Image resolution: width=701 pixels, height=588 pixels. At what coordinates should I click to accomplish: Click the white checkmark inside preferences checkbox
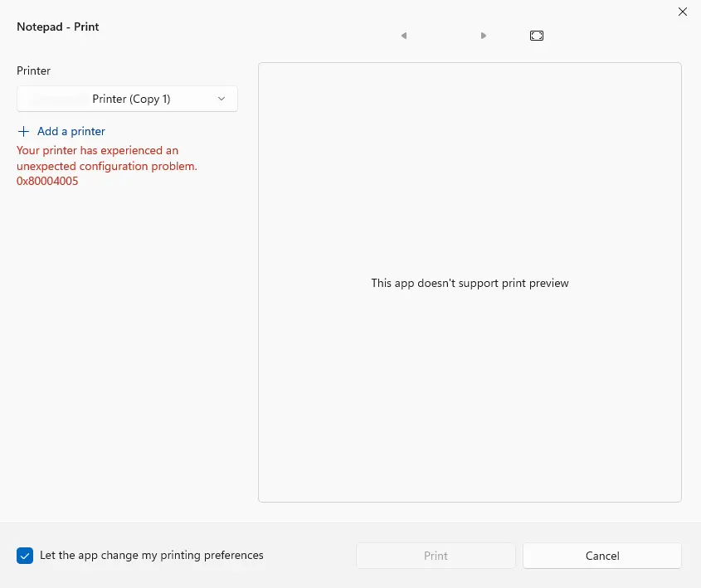(25, 556)
